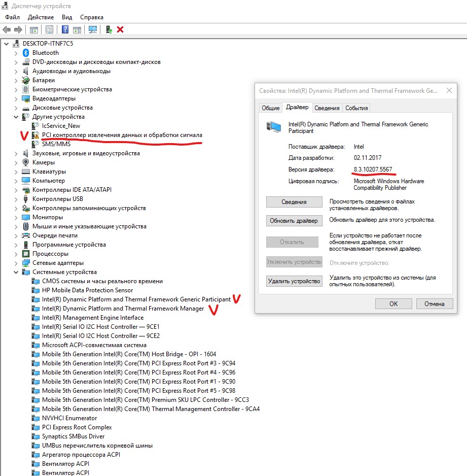This screenshot has width=467, height=476.
Task: Click the Сетевые адаптеры network icon
Action: tap(26, 263)
